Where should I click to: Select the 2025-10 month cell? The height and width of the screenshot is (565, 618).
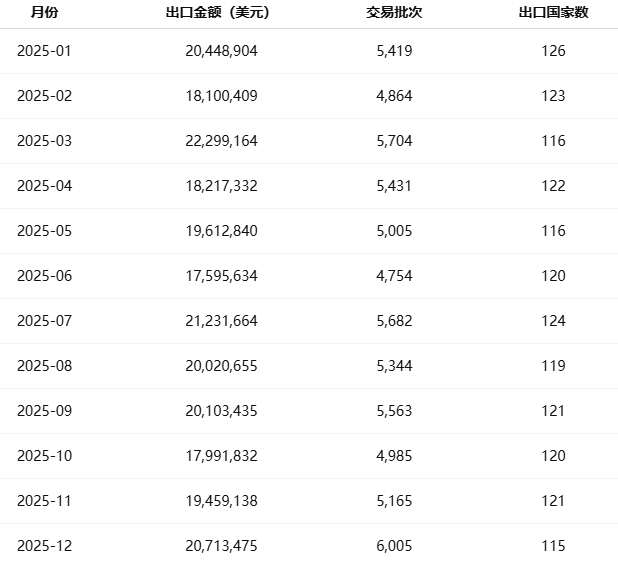(45, 456)
